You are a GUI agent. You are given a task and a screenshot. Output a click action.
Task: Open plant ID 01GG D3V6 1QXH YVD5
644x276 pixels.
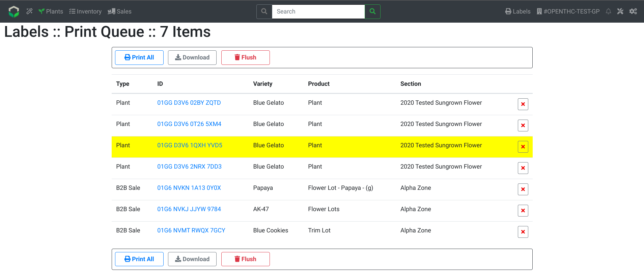pyautogui.click(x=190, y=145)
